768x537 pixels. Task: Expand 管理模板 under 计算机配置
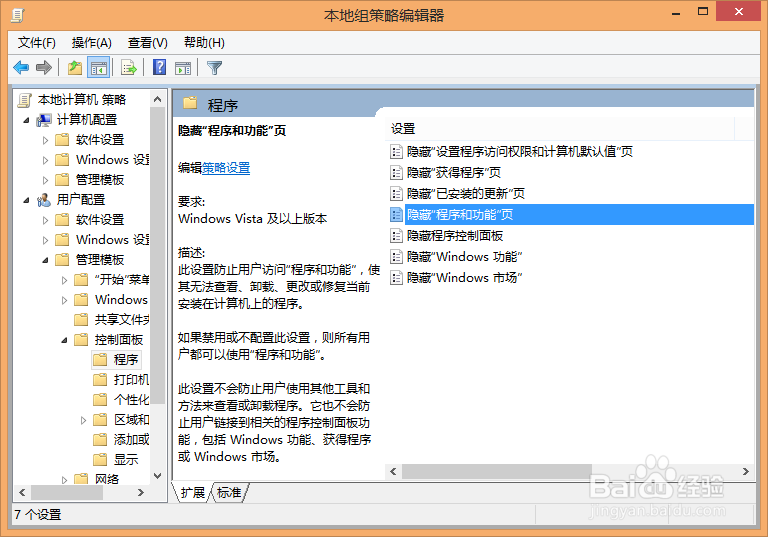click(x=45, y=180)
